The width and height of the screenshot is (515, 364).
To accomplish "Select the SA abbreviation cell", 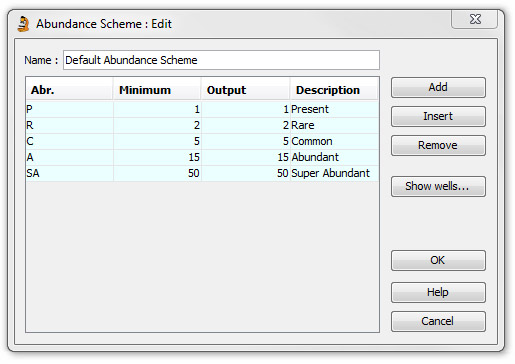I will [x=69, y=173].
